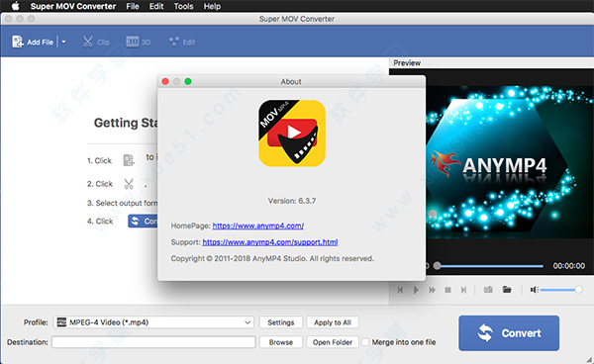This screenshot has height=364, width=594.
Task: Open the Edit menu in menu bar
Action: [x=156, y=6]
